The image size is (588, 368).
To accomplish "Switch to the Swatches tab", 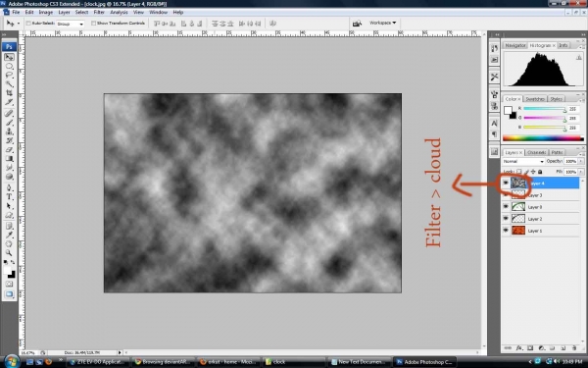I will [535, 99].
